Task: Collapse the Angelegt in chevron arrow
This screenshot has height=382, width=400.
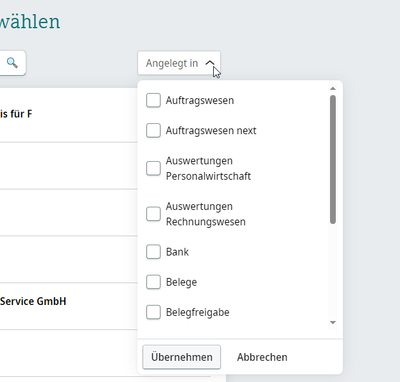Action: point(210,63)
